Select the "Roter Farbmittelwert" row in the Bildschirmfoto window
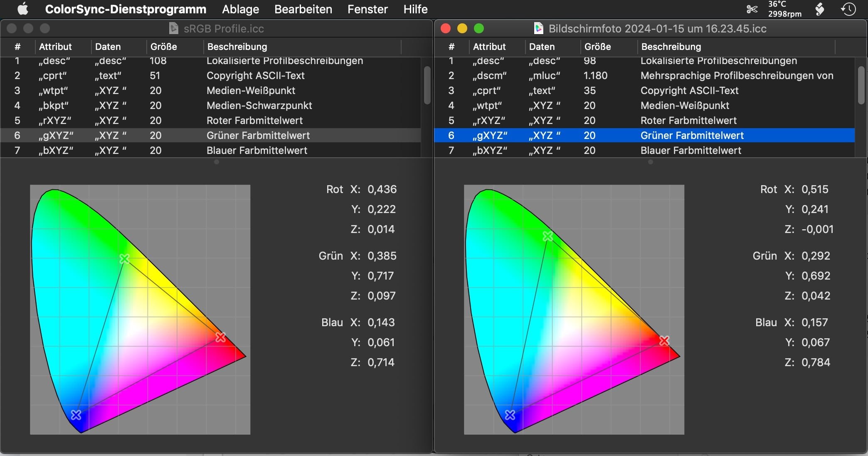868x456 pixels. (x=644, y=121)
